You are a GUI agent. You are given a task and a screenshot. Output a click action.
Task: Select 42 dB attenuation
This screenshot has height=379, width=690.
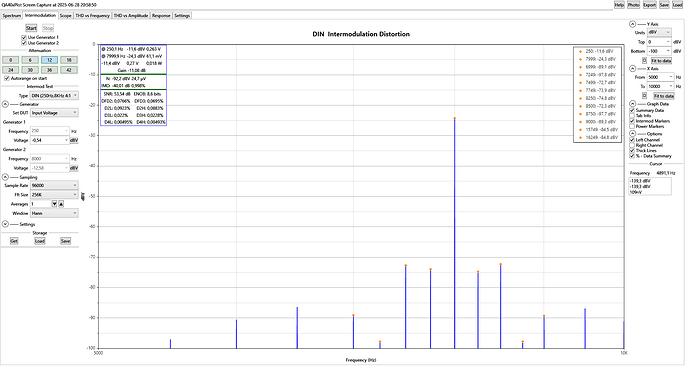(x=69, y=70)
